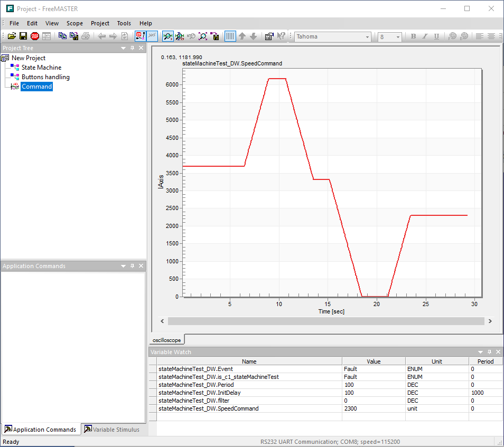The height and width of the screenshot is (447, 504).
Task: Open the View menu
Action: (x=52, y=23)
